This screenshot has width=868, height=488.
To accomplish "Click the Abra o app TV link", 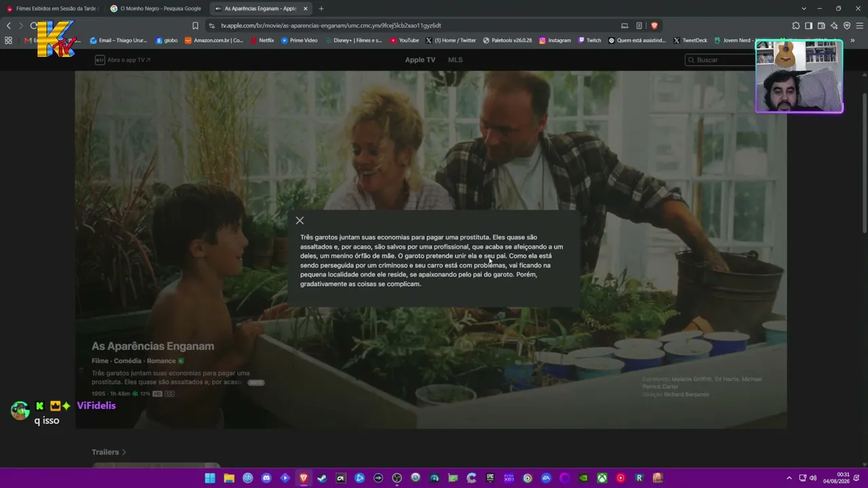I will pyautogui.click(x=123, y=60).
